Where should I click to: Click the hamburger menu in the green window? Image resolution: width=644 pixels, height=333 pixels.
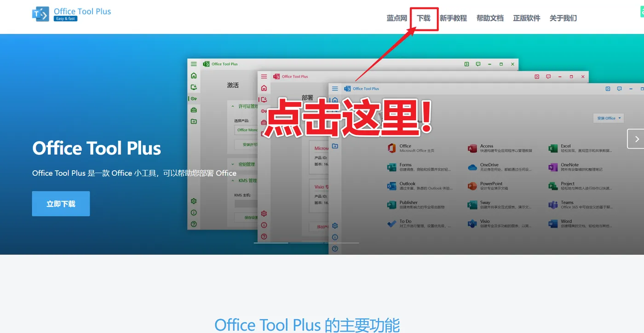(x=194, y=64)
